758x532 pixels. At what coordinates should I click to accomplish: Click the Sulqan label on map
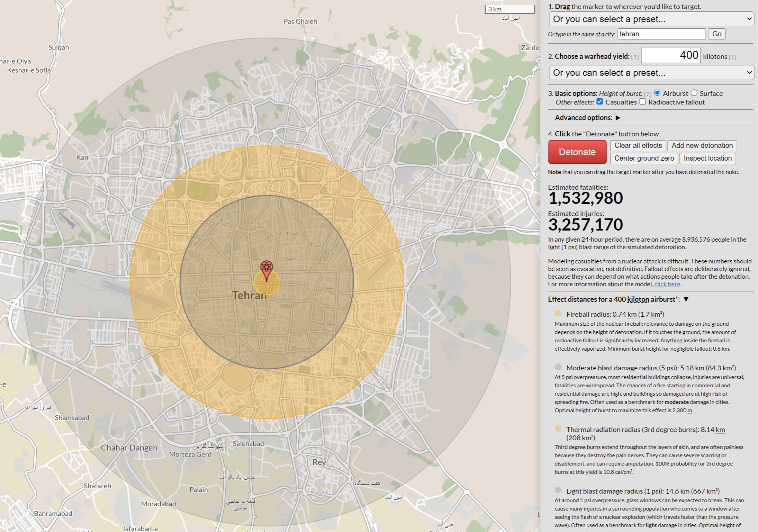(x=58, y=47)
